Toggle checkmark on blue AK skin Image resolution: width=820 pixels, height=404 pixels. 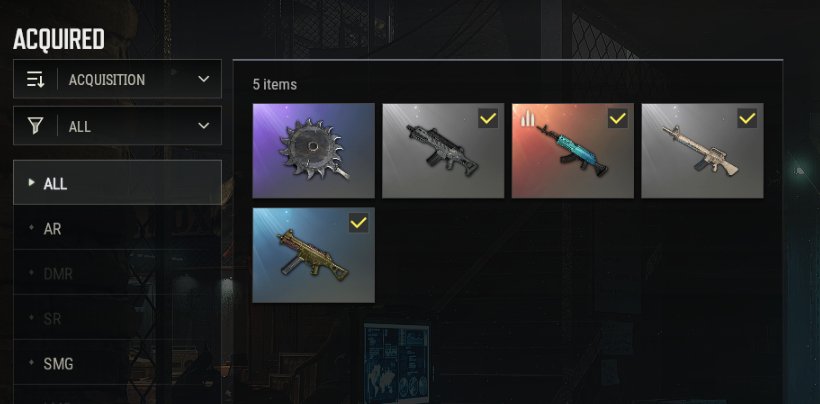click(x=618, y=119)
